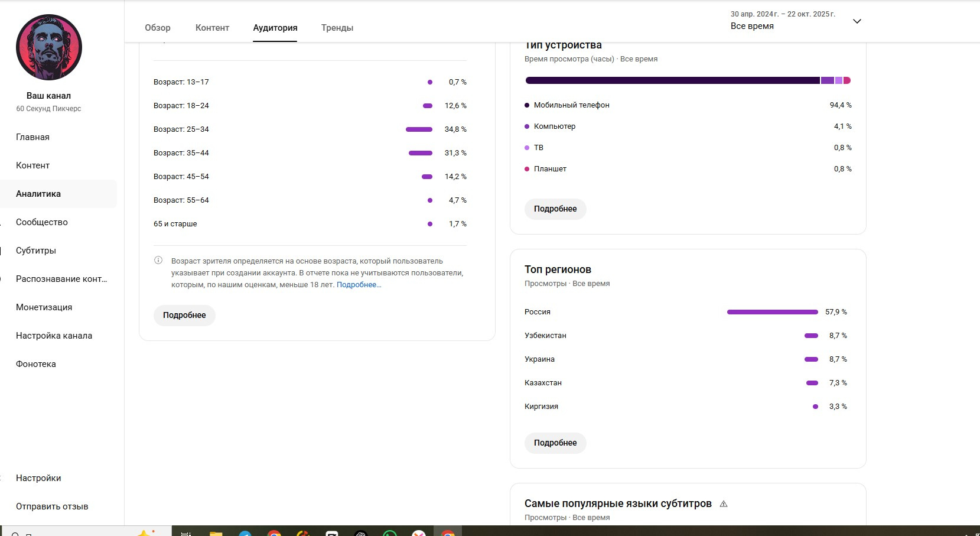Click 'Киргизия' in the top regions list
The image size is (980, 536).
pyautogui.click(x=541, y=407)
